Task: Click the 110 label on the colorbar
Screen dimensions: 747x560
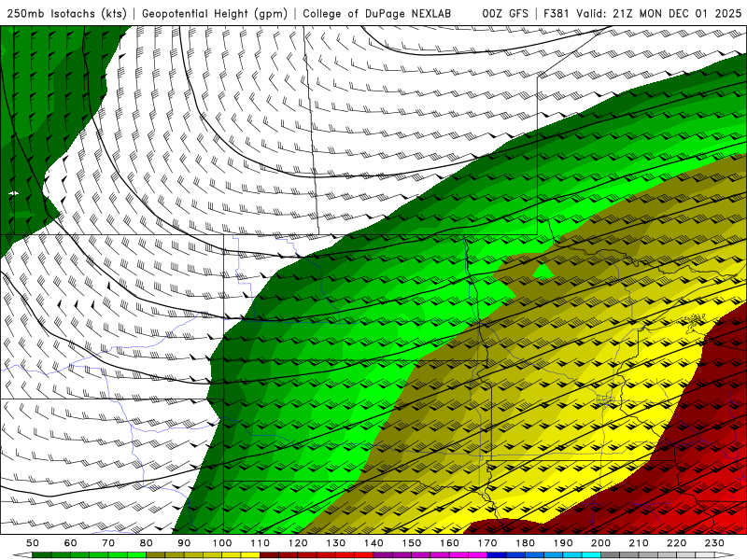Action: pos(261,543)
